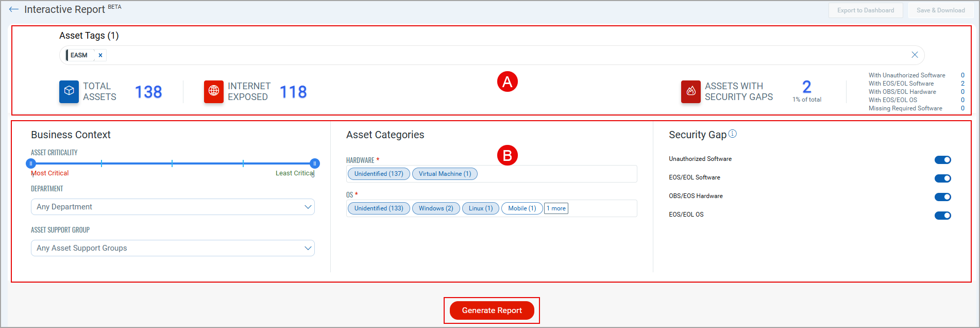Expand the Any Asset Support Groups dropdown

tap(173, 248)
